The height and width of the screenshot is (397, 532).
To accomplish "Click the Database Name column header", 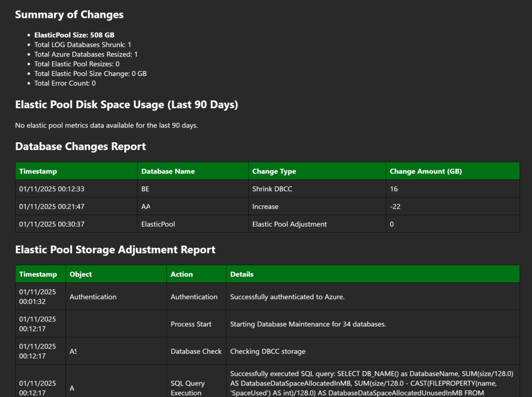I will click(x=168, y=171).
